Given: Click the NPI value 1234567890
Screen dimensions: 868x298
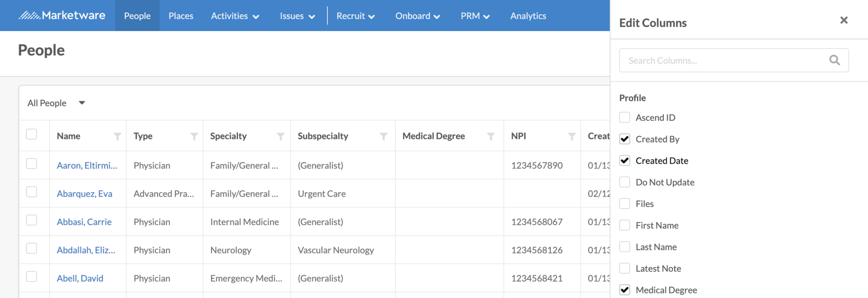Looking at the screenshot, I should 537,165.
